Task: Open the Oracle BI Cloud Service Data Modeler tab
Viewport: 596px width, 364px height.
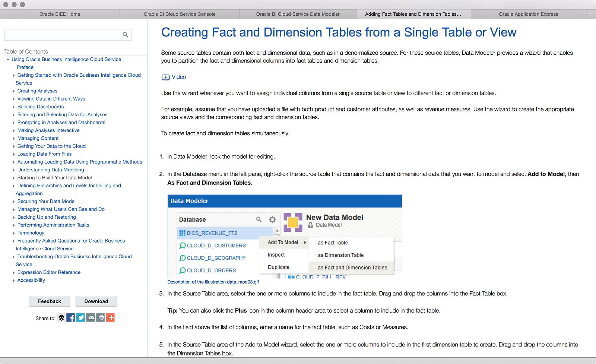Action: [298, 14]
